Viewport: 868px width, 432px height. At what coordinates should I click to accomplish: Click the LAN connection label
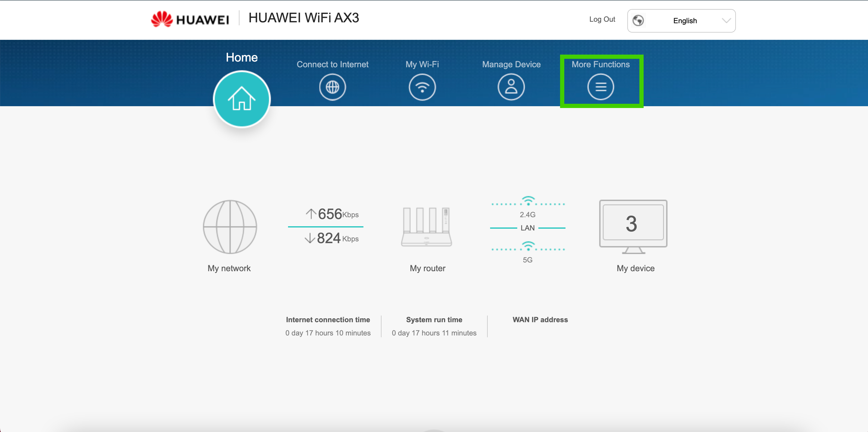click(x=527, y=228)
